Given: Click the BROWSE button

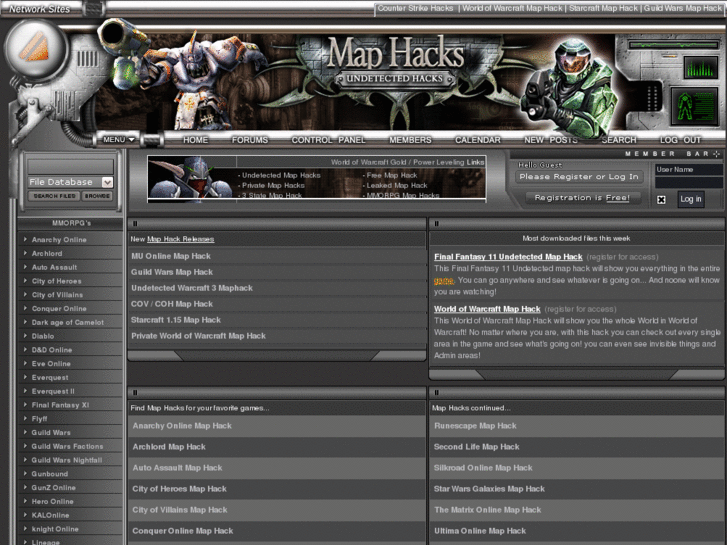Looking at the screenshot, I should click(97, 196).
